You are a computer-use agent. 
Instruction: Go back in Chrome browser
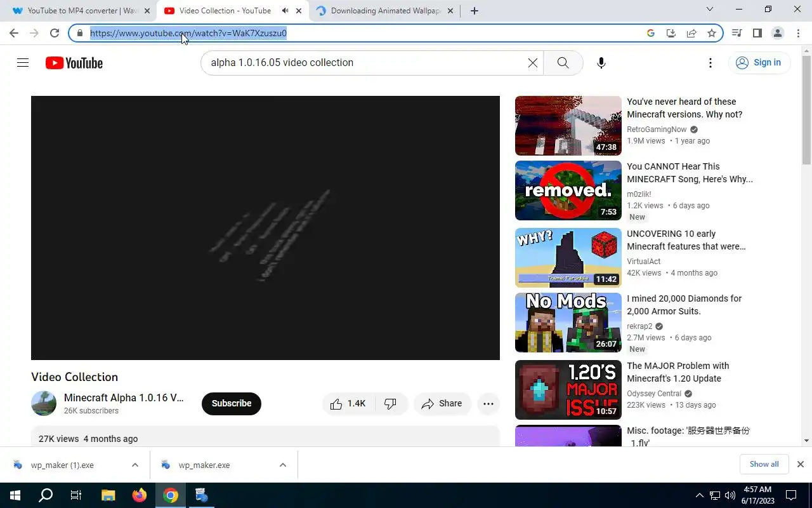[14, 33]
